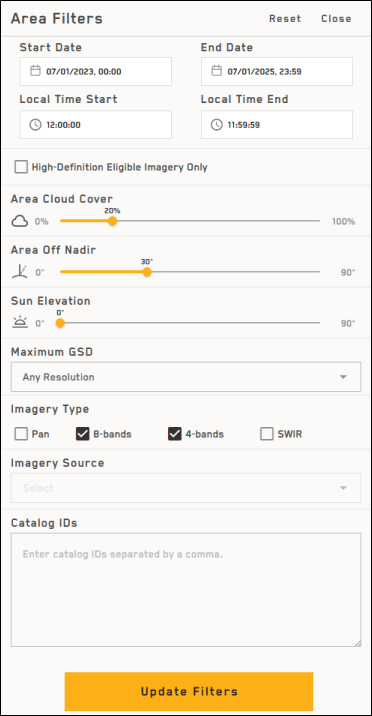The height and width of the screenshot is (716, 372).
Task: Tick the SWIR imagery checkbox
Action: [x=267, y=434]
